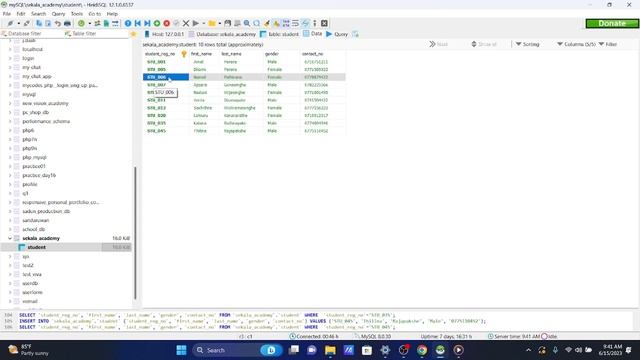Screen dimensions: 640x360
Task: Click the Find magnifier icon
Action: click(x=247, y=23)
